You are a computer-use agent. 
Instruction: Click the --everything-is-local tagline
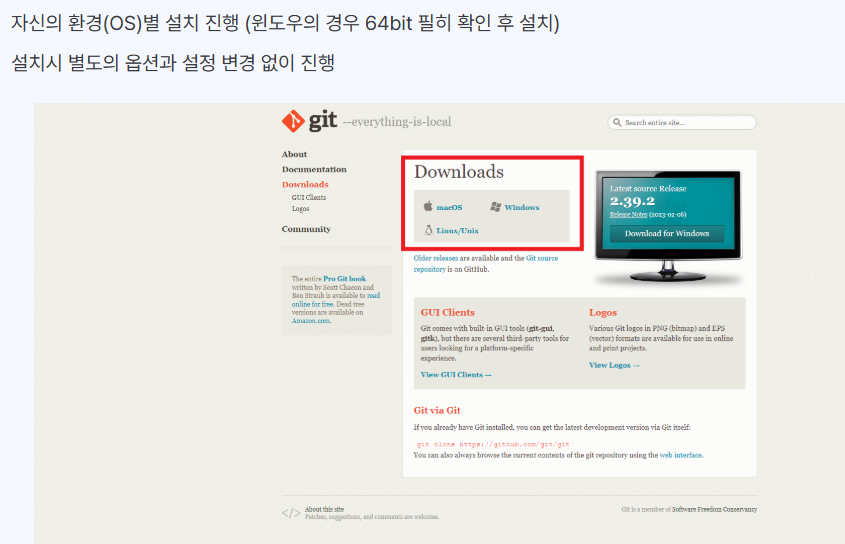(x=397, y=122)
